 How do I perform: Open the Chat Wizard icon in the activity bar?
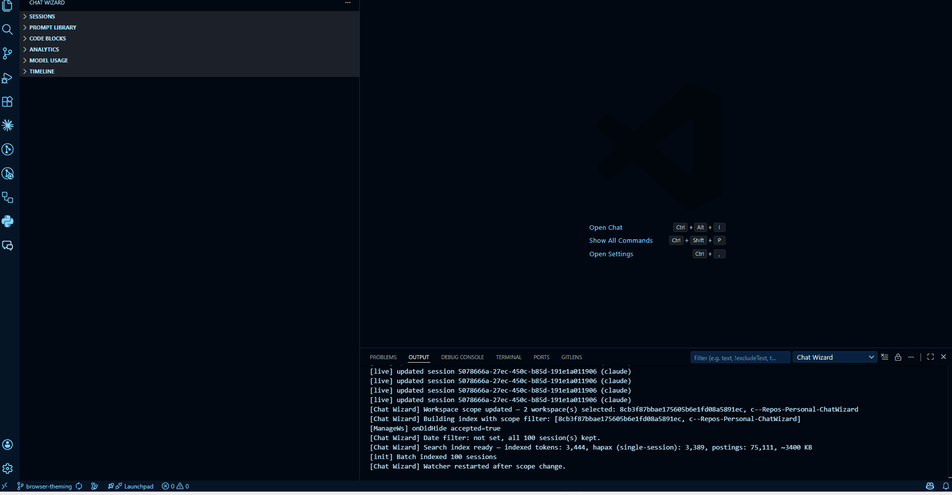point(7,245)
